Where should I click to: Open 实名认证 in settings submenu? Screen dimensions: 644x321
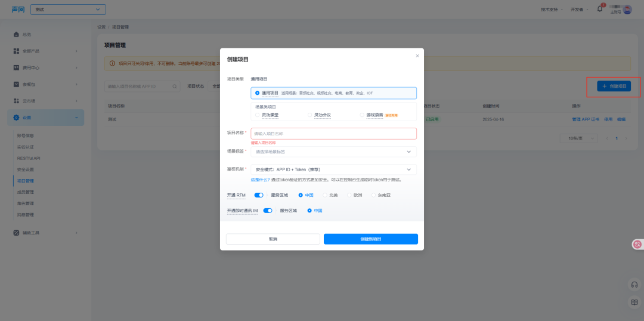pos(26,147)
